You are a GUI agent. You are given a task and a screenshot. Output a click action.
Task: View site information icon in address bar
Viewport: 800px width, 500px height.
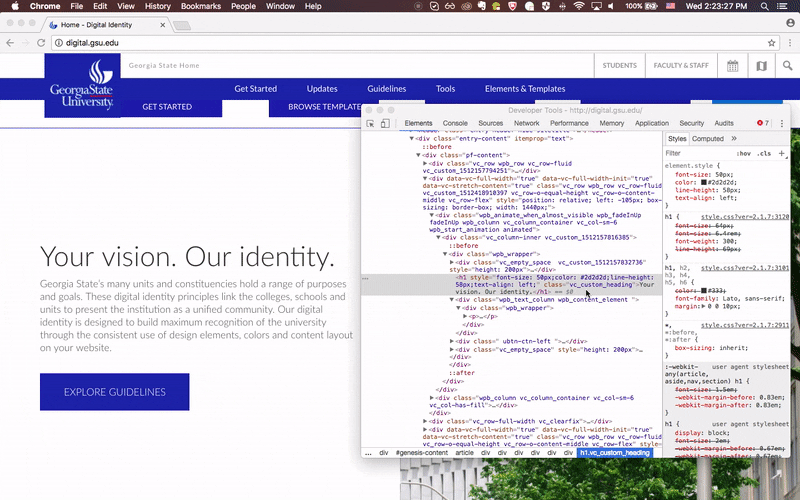pos(59,43)
